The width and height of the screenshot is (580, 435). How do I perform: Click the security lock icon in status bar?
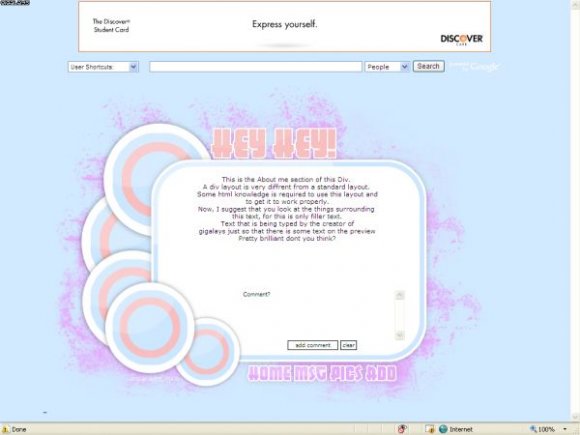430,429
